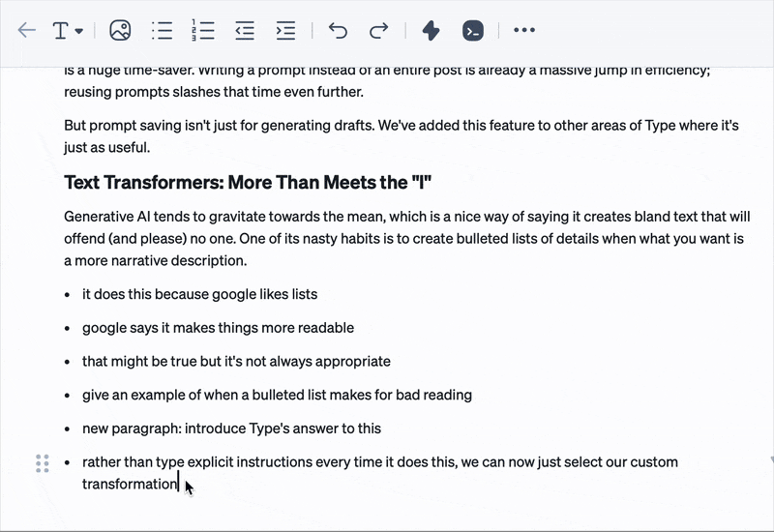Place cursor in "rather than type explicit instructions" bullet

click(380, 473)
